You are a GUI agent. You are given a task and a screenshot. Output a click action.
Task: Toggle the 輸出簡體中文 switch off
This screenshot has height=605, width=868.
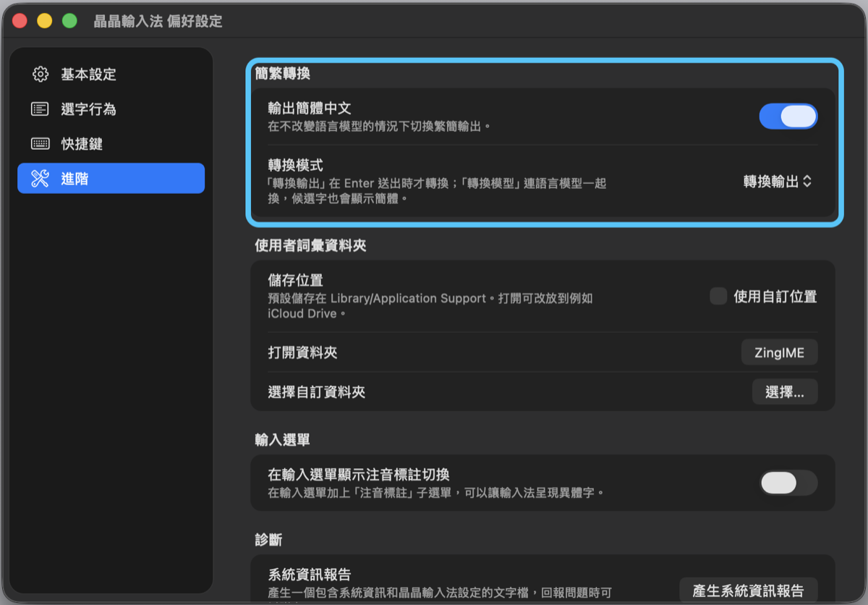(788, 116)
